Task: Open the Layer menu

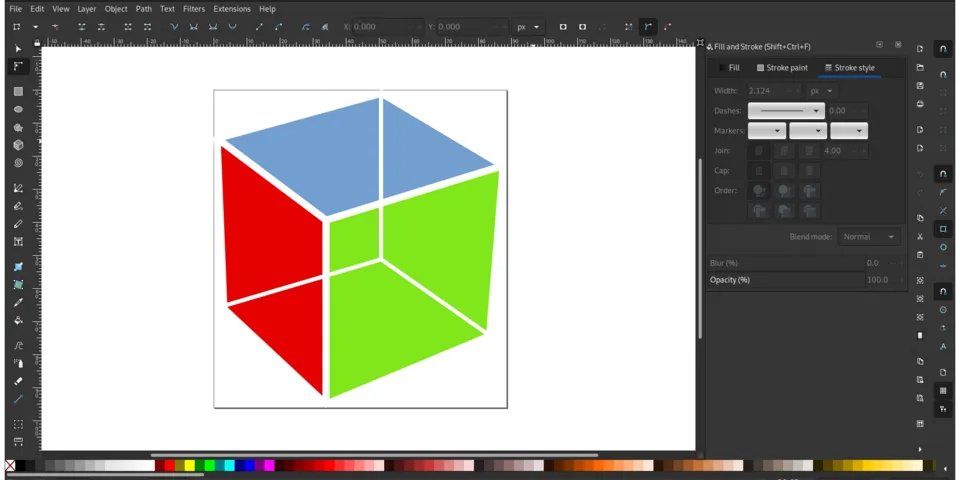Action: (x=87, y=9)
